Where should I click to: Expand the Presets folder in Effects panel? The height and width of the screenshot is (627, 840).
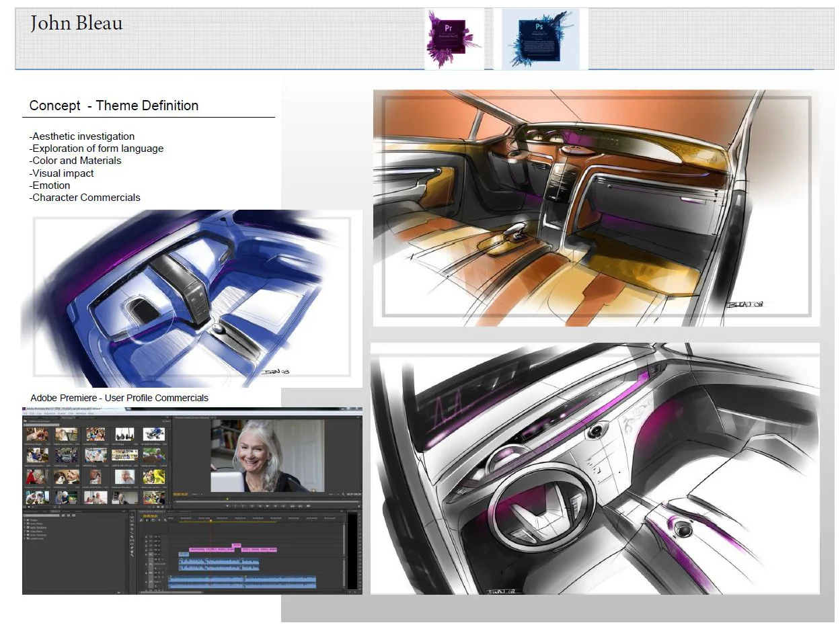25,520
